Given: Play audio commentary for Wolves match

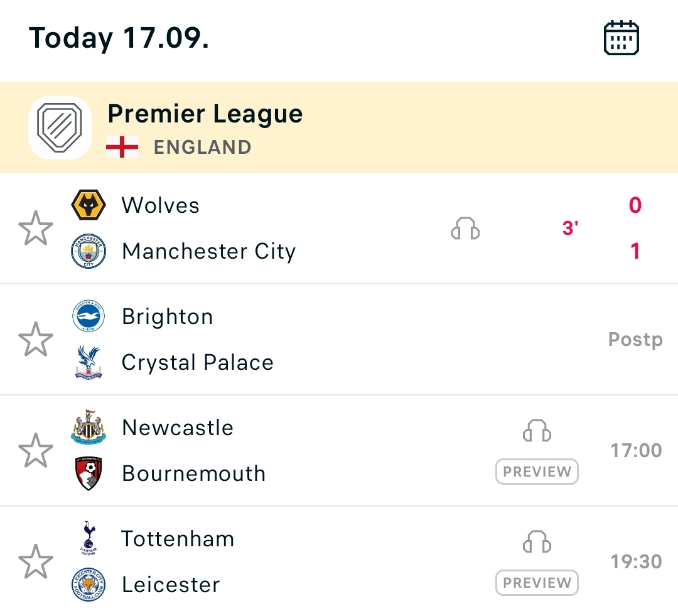Looking at the screenshot, I should (x=465, y=229).
